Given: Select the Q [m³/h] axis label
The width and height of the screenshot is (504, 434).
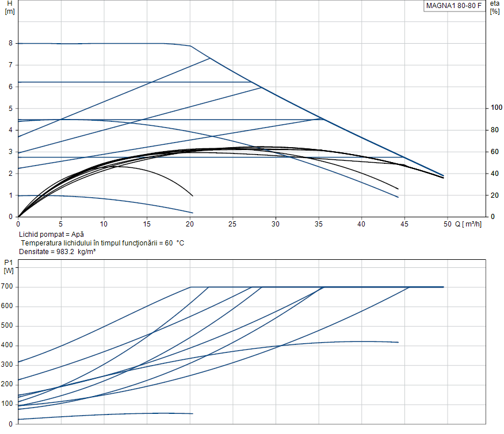Looking at the screenshot, I should (x=468, y=224).
